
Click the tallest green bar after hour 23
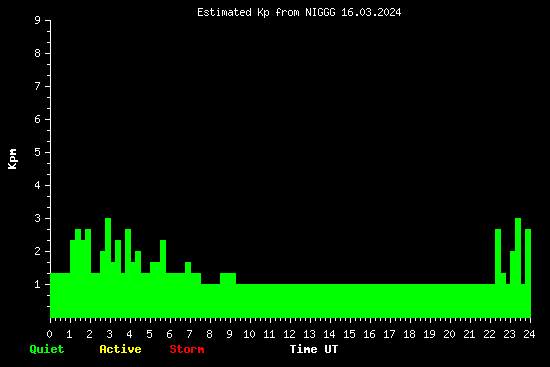point(518,268)
